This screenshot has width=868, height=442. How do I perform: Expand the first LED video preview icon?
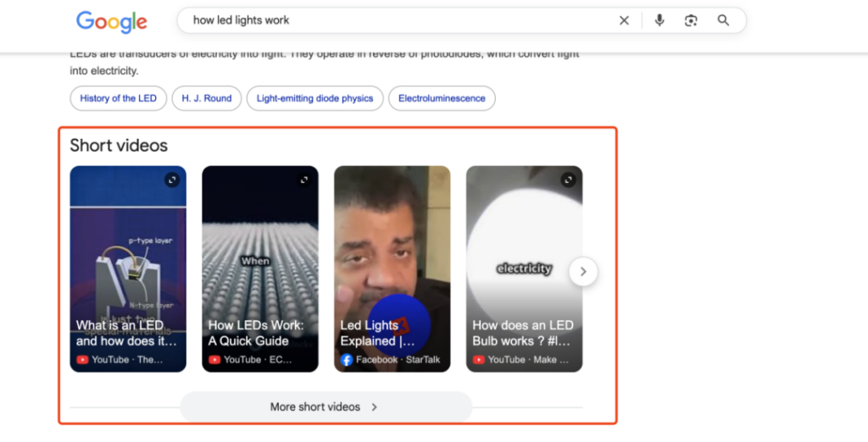[172, 180]
